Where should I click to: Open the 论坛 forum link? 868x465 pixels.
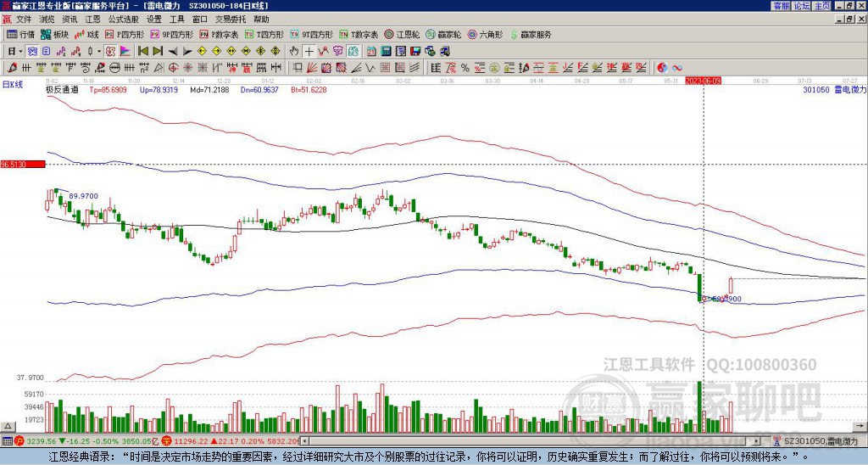tap(802, 6)
